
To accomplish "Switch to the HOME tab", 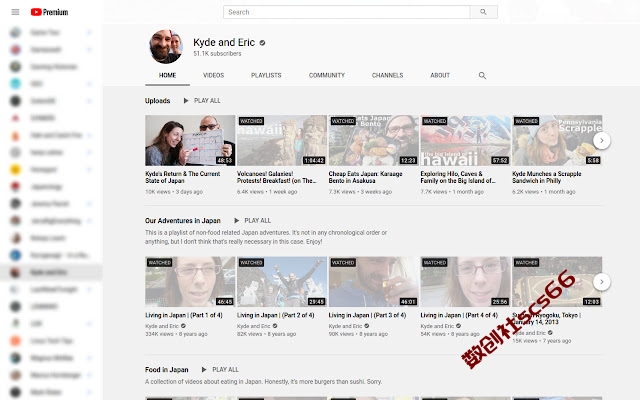I will point(167,76).
